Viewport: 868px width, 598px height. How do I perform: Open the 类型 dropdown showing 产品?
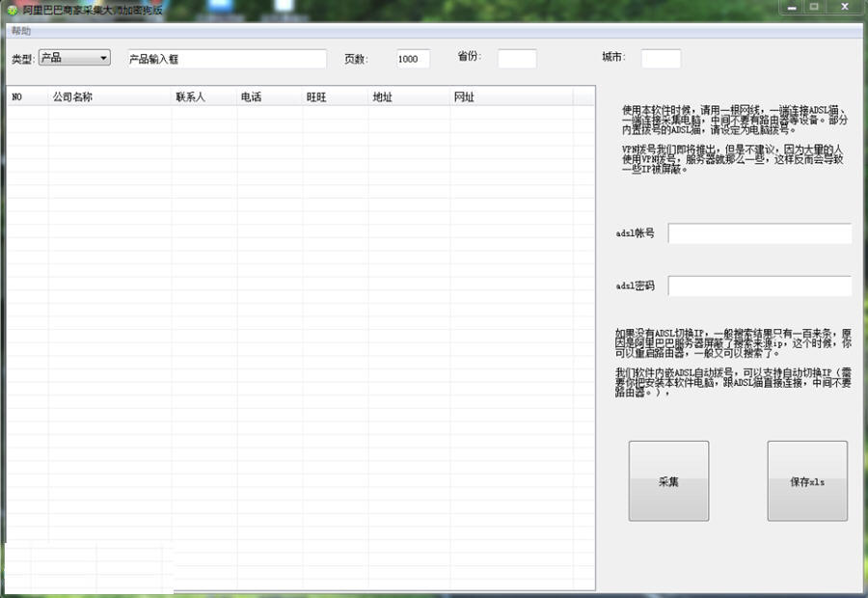74,58
